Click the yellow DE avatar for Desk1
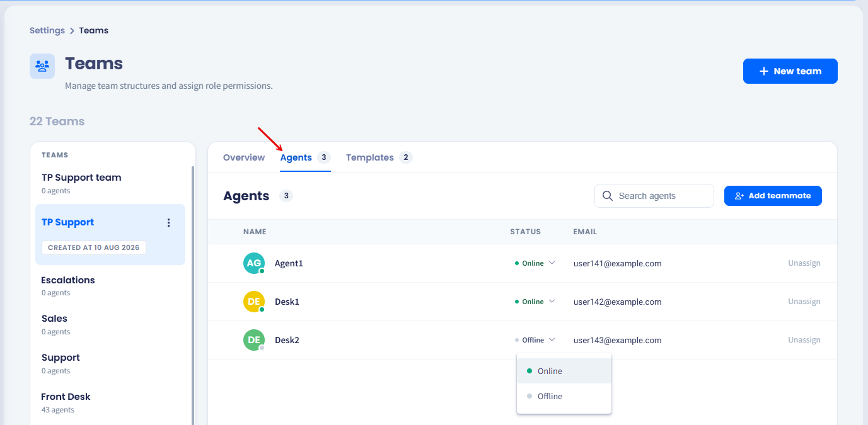The image size is (868, 425). pyautogui.click(x=254, y=302)
